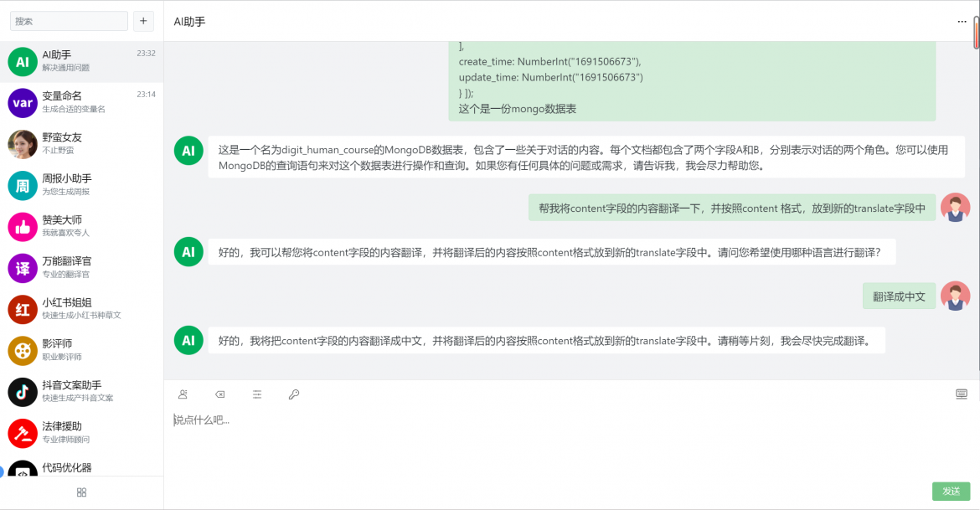
Task: Open the 代码优化器 chat
Action: [81, 465]
